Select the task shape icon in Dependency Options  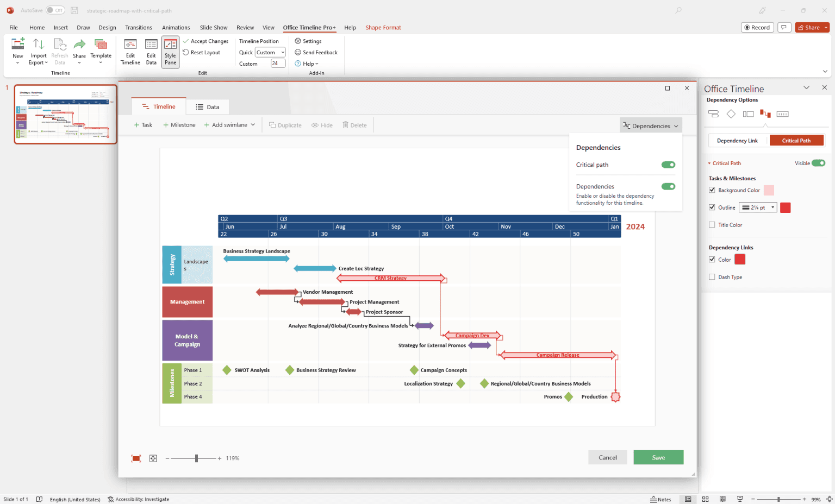[x=713, y=114]
